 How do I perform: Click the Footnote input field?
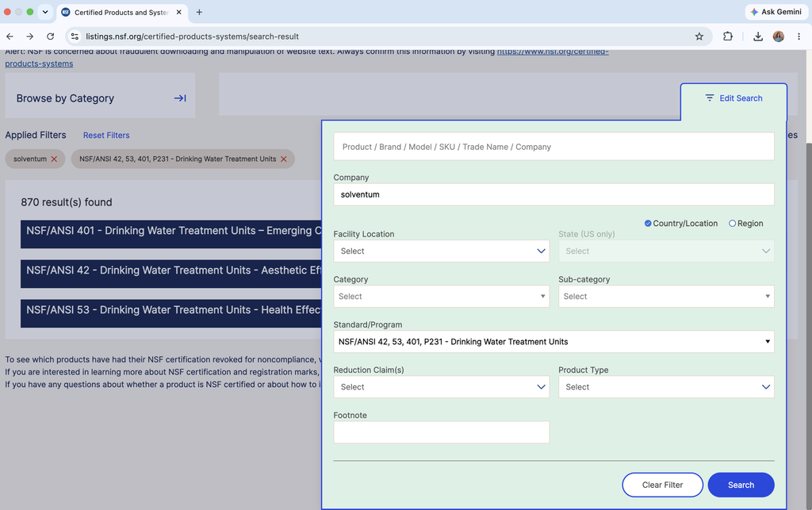(441, 432)
